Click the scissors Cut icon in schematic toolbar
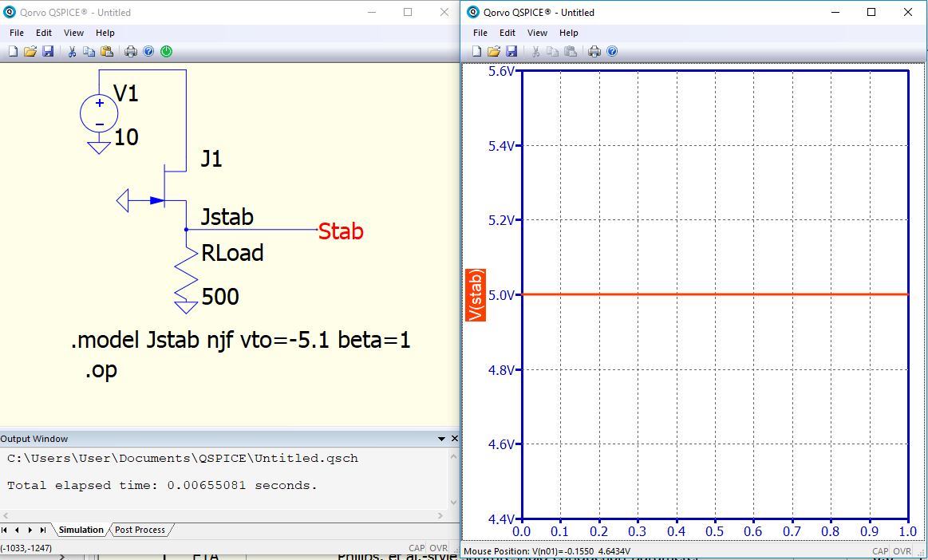 pos(72,52)
